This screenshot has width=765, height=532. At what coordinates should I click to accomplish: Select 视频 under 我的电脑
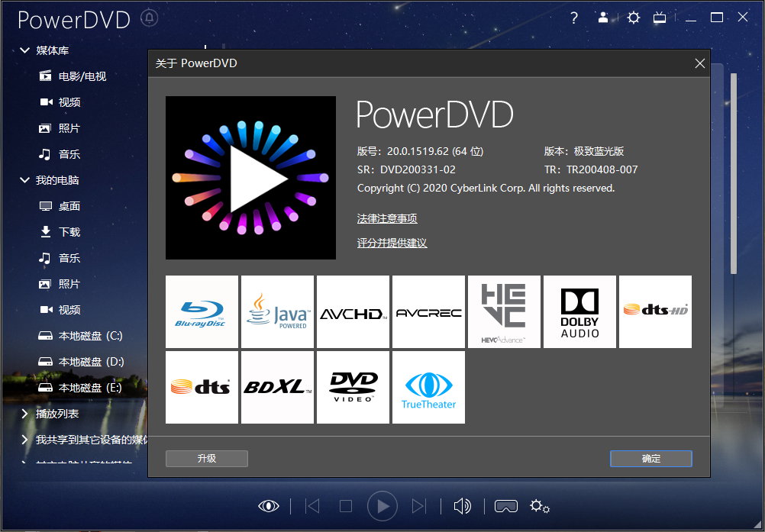[60, 310]
